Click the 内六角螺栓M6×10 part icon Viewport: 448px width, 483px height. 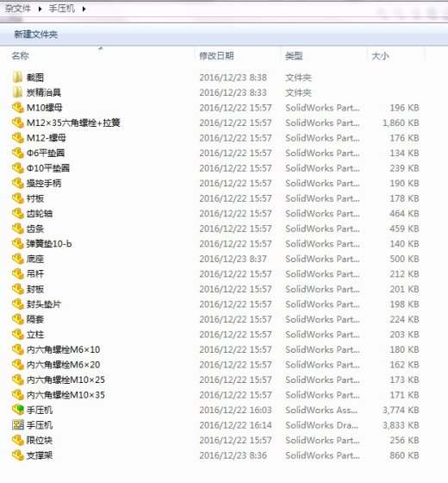(18, 349)
